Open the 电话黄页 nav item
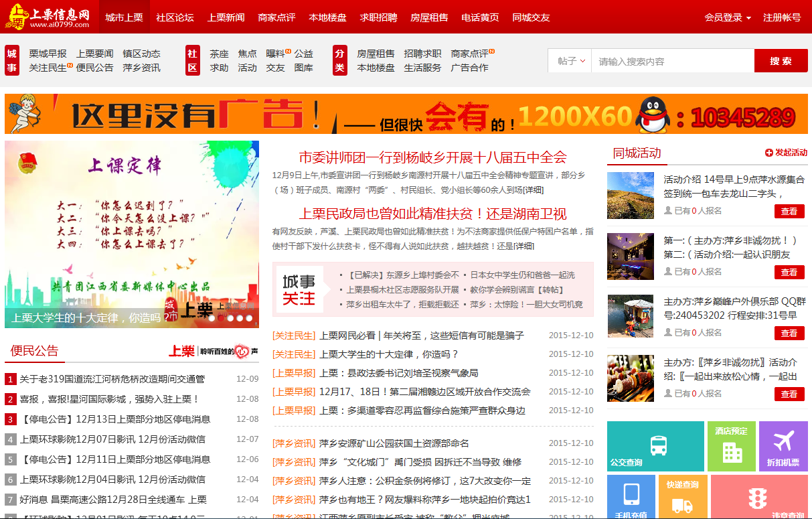Image resolution: width=812 pixels, height=519 pixels. point(481,17)
